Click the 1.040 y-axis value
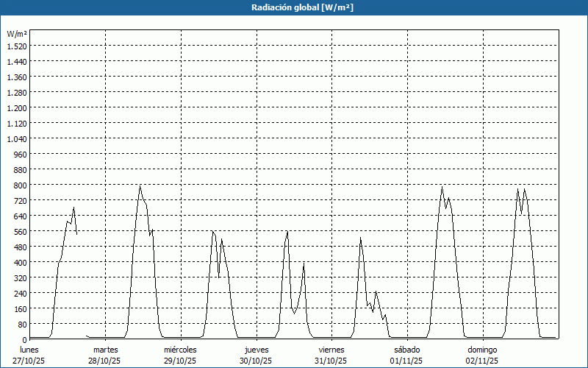The width and height of the screenshot is (588, 368). 17,138
